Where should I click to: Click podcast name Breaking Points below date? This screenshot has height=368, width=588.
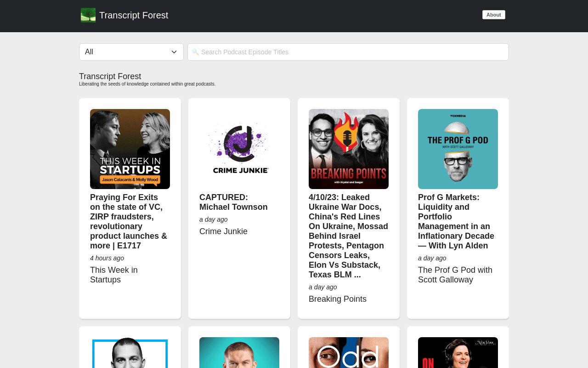pos(338,299)
